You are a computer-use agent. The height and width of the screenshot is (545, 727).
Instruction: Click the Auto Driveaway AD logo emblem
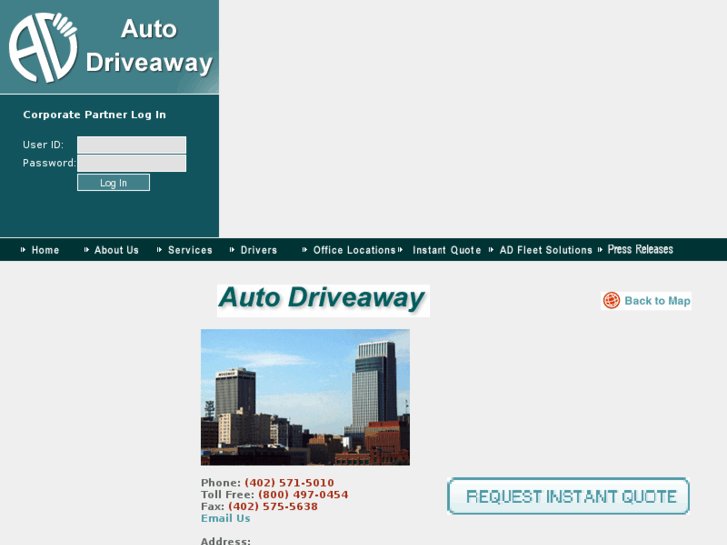pyautogui.click(x=43, y=48)
